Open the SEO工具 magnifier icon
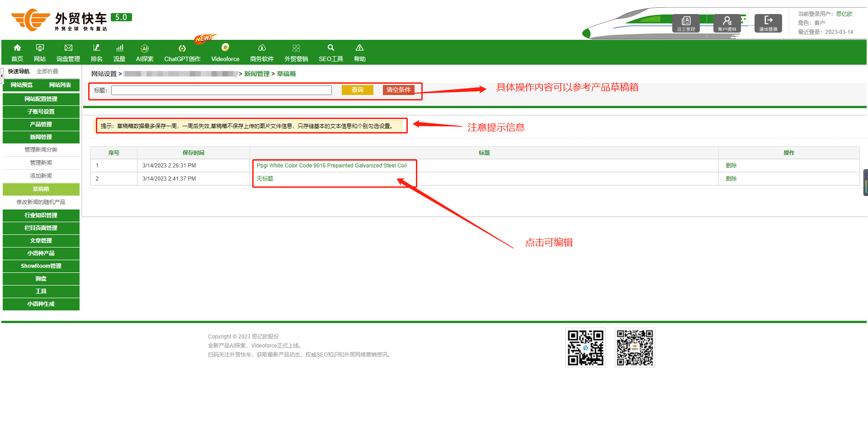Viewport: 868px width, 438px height. (x=331, y=48)
